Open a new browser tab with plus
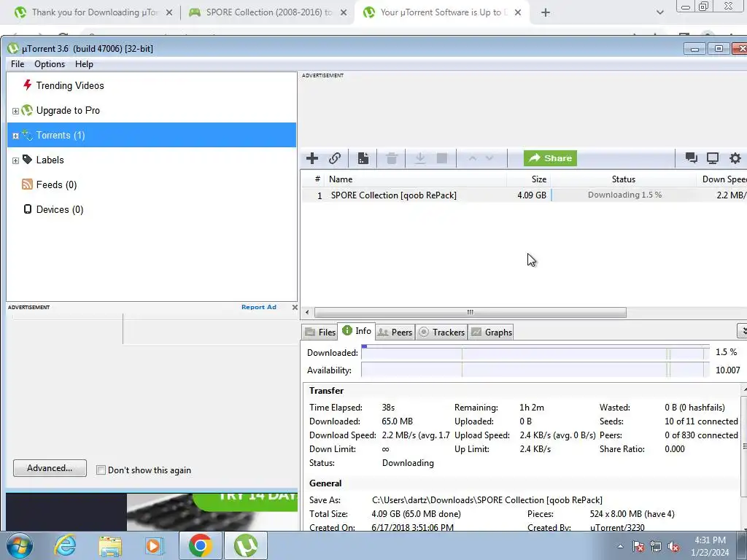The height and width of the screenshot is (560, 747). [546, 13]
